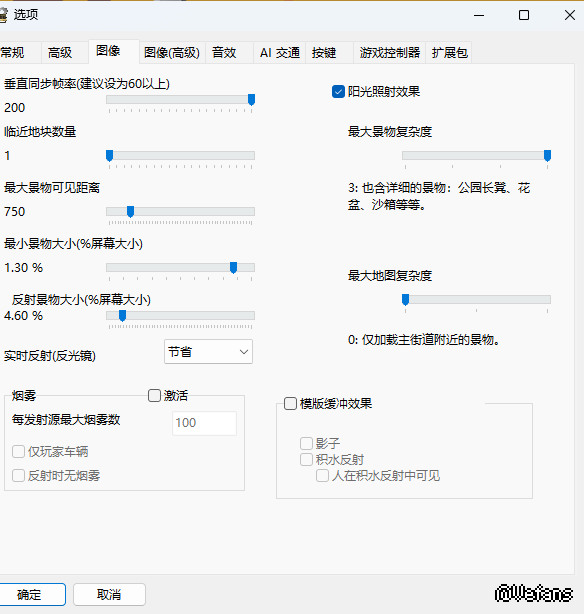Image resolution: width=584 pixels, height=614 pixels.
Task: Click the 垂直同步帧率 slider handle
Action: (251, 100)
